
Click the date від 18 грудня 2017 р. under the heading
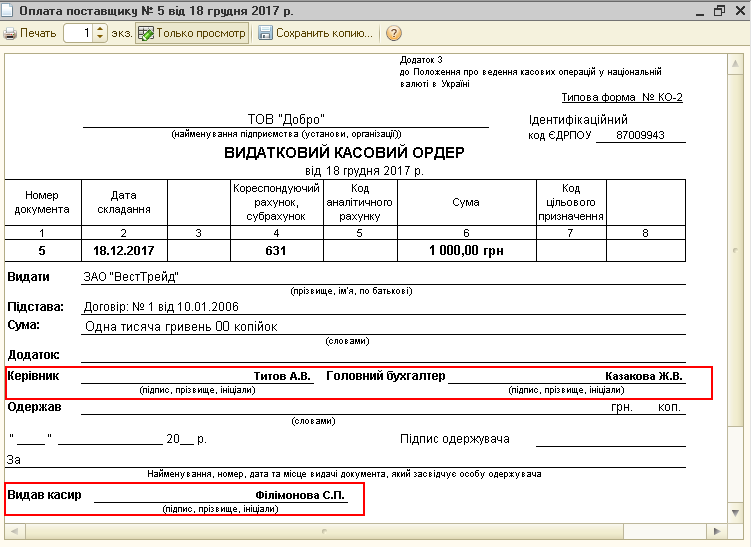(x=364, y=171)
